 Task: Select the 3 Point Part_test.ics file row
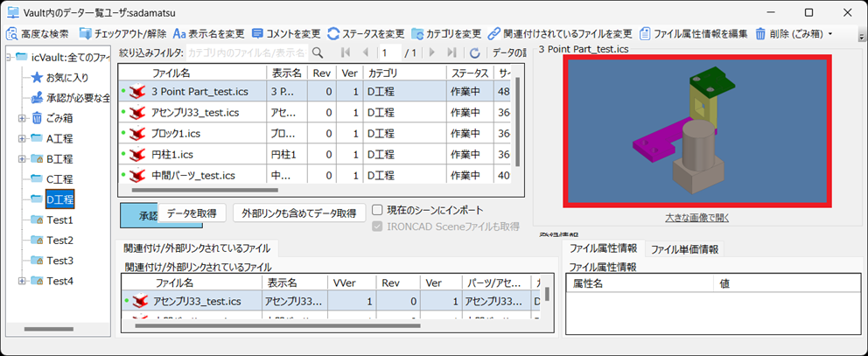coord(314,92)
